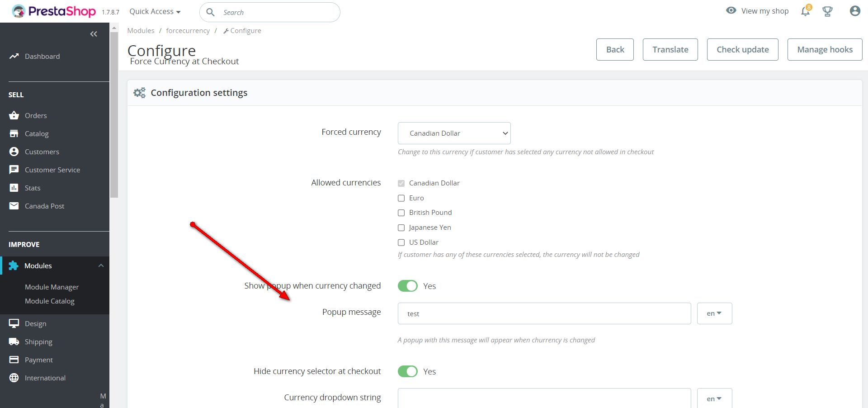Click the trophy merchant expertise icon
The width and height of the screenshot is (868, 408).
pos(827,11)
